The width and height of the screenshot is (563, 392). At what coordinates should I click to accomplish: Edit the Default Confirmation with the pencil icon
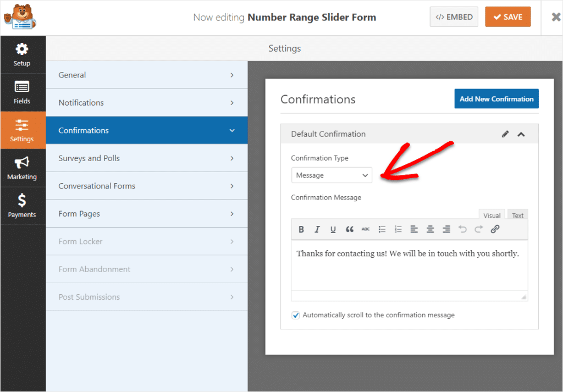505,134
